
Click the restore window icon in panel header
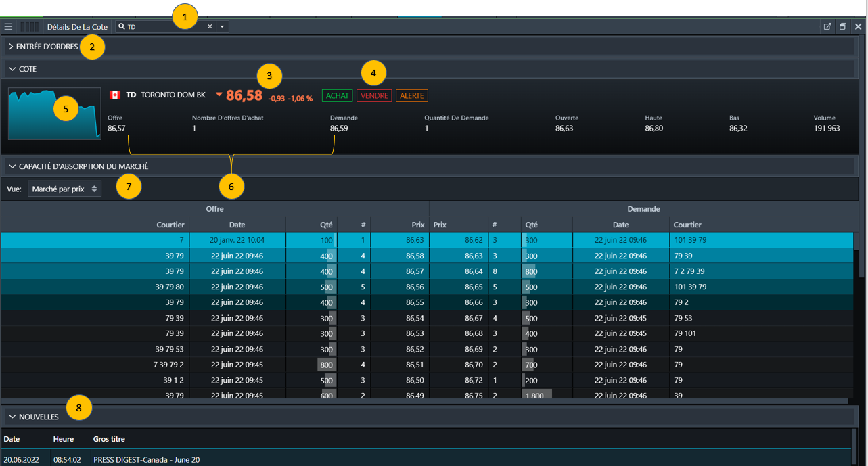[843, 27]
